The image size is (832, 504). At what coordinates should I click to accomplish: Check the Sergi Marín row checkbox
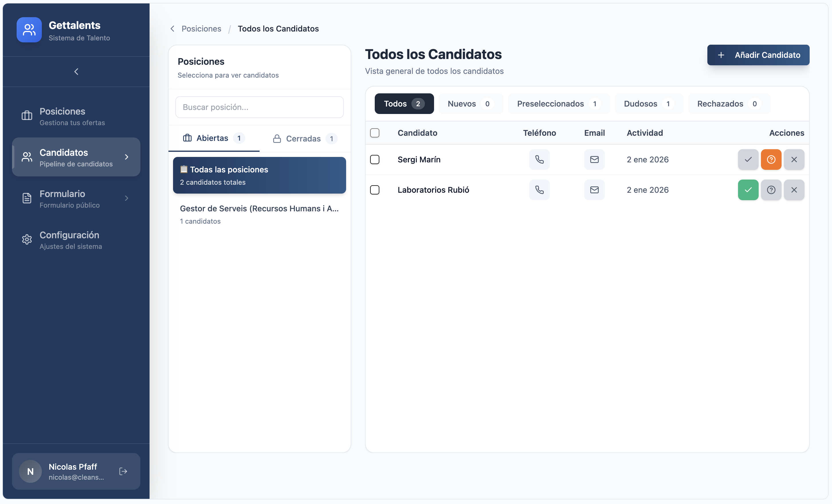click(x=374, y=159)
